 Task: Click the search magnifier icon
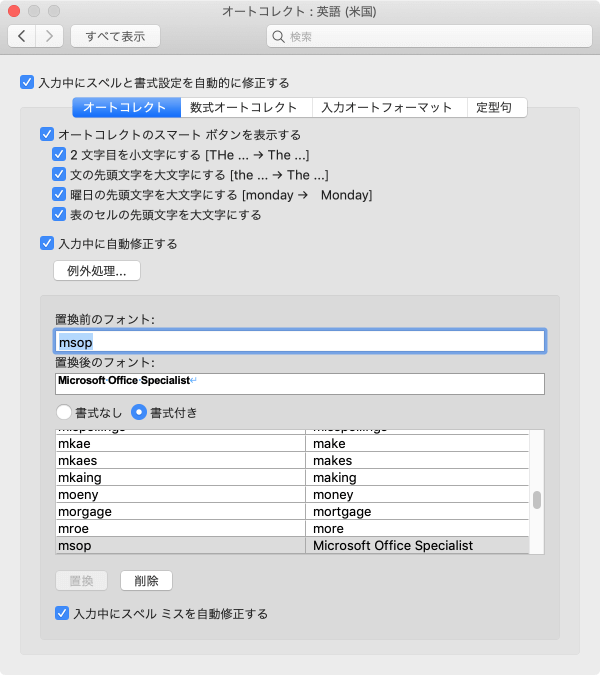pyautogui.click(x=279, y=37)
